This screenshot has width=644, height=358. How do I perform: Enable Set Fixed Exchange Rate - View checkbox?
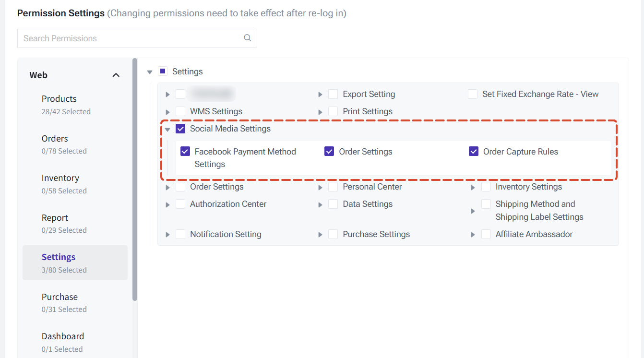(473, 94)
